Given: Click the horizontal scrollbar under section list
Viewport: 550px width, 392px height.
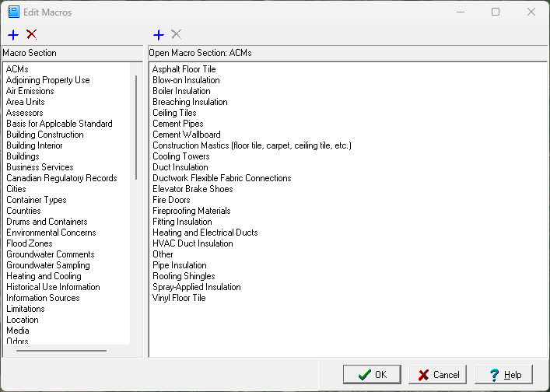Looking at the screenshot, I should point(61,351).
